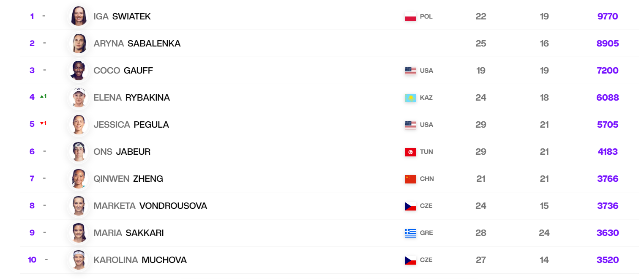Open Marketa Vondrousova's profile link
Screen dimensions: 644x279
click(x=150, y=206)
